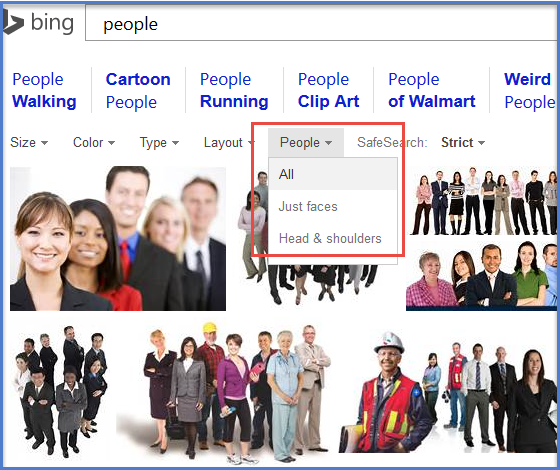Viewport: 560px width, 470px height.
Task: Collapse the People filter dropdown
Action: coord(306,142)
